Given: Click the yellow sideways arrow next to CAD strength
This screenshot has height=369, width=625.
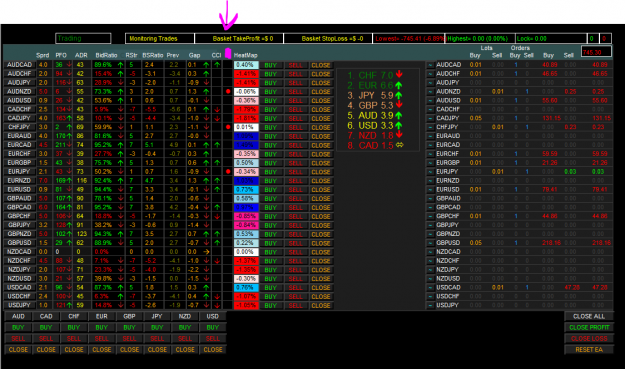Looking at the screenshot, I should 399,145.
